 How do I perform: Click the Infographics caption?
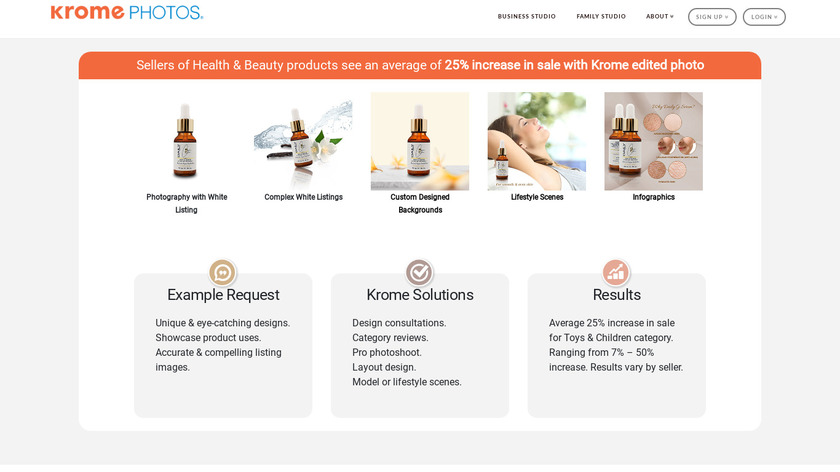[x=654, y=197]
